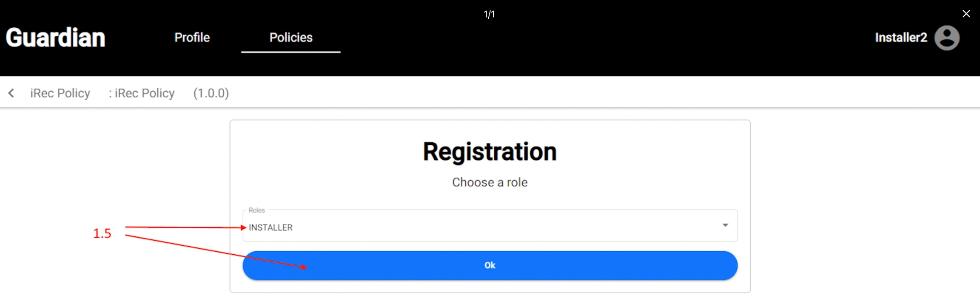Image resolution: width=980 pixels, height=302 pixels.
Task: Open the user account avatar icon
Action: pyautogui.click(x=947, y=38)
